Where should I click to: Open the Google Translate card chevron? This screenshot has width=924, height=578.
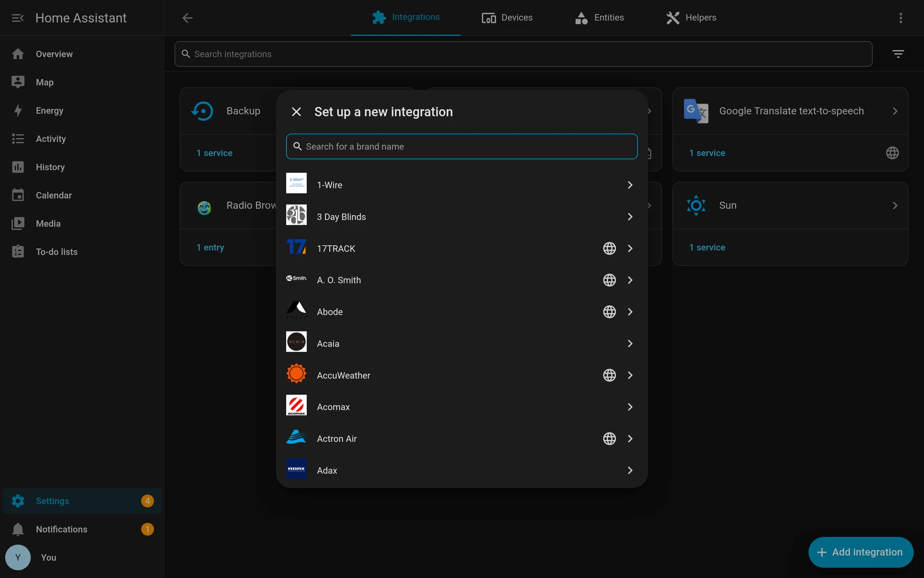point(895,111)
